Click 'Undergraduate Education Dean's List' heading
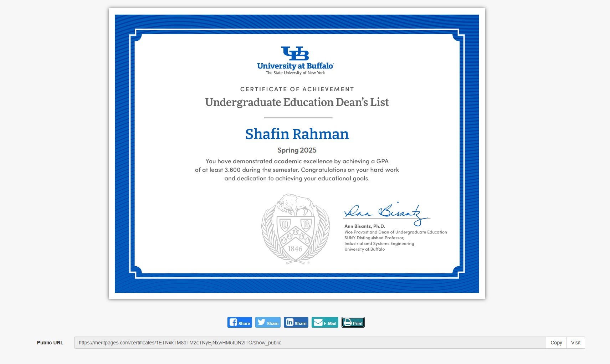The width and height of the screenshot is (610, 364). tap(297, 102)
